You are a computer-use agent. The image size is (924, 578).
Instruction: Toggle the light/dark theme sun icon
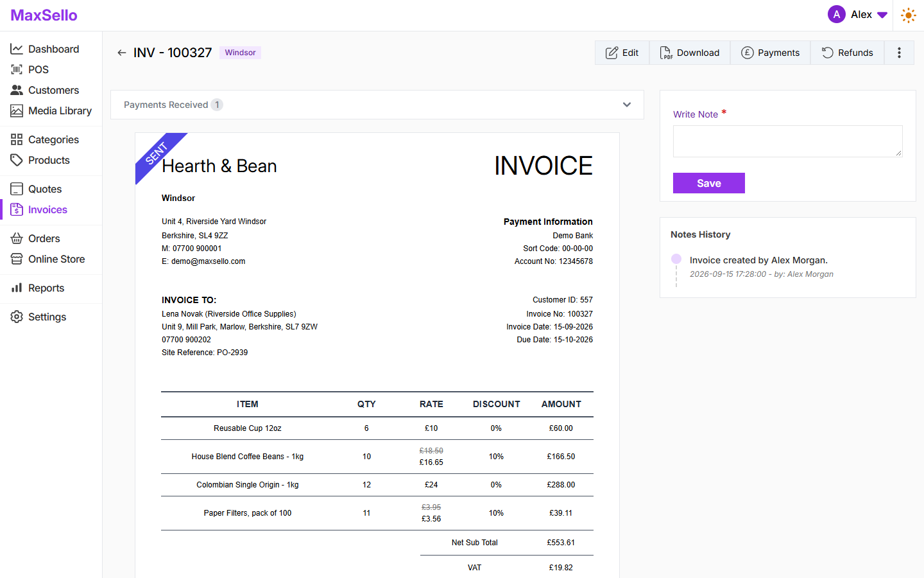click(x=909, y=15)
